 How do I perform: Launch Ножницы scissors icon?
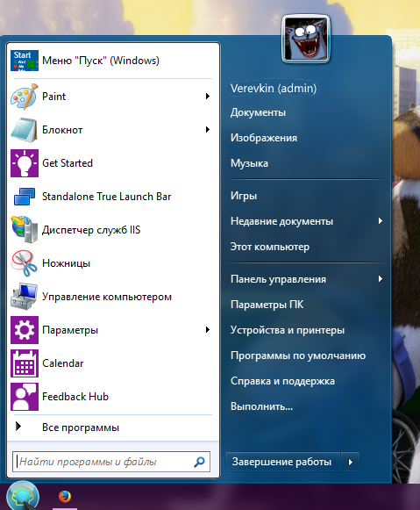[x=25, y=263]
